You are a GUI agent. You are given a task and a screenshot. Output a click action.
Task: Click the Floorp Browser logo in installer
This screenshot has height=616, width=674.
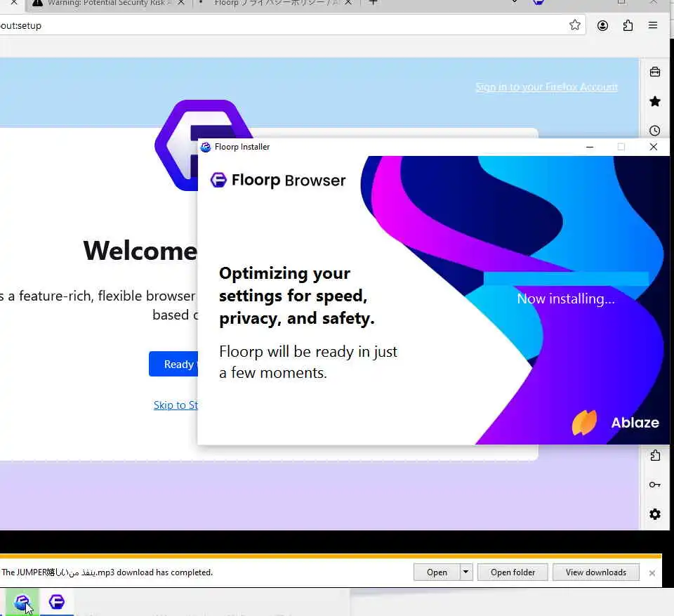(278, 181)
